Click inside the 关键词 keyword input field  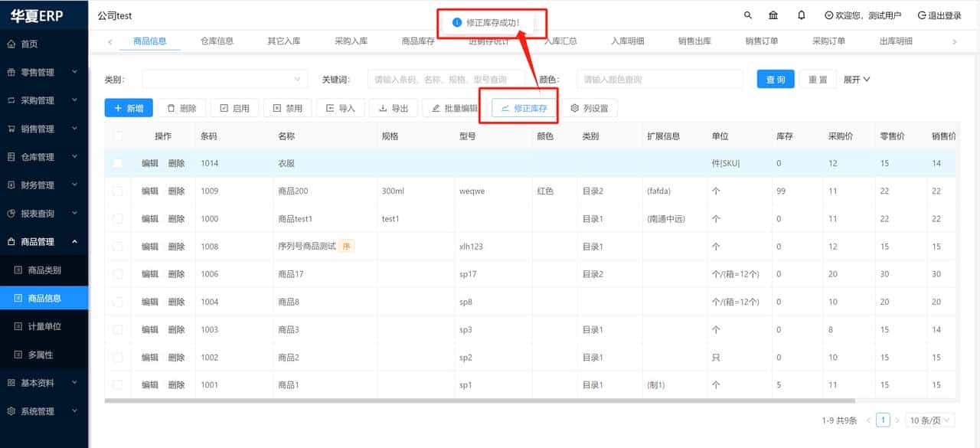point(444,79)
